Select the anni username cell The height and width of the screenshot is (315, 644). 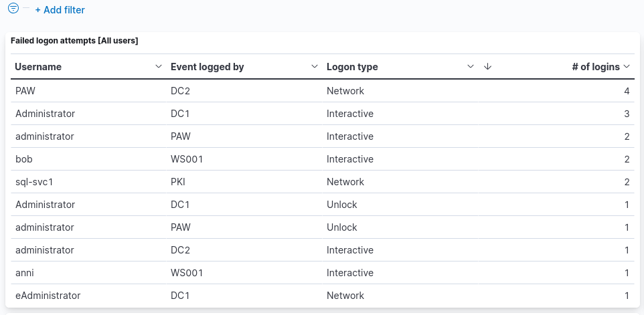coord(25,273)
